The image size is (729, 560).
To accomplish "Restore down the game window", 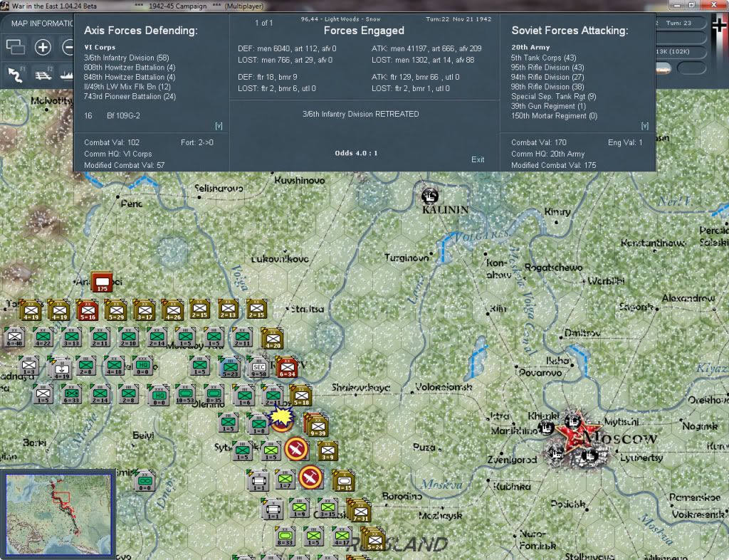I will coord(692,5).
